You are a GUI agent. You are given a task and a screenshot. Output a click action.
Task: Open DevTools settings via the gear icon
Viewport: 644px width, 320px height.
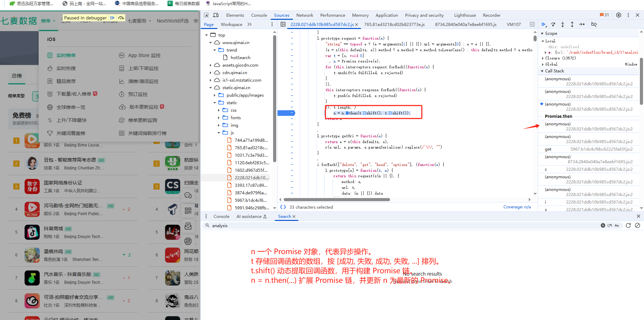tap(618, 15)
